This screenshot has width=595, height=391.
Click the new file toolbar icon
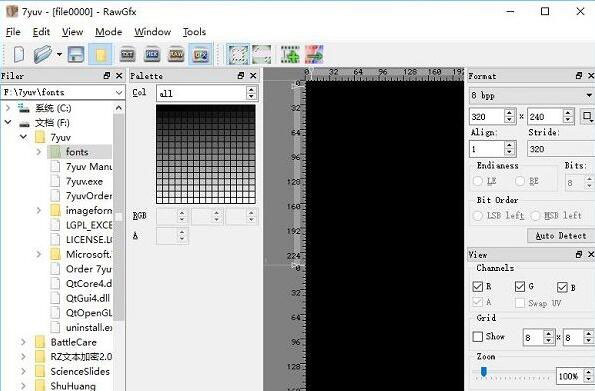click(x=19, y=54)
